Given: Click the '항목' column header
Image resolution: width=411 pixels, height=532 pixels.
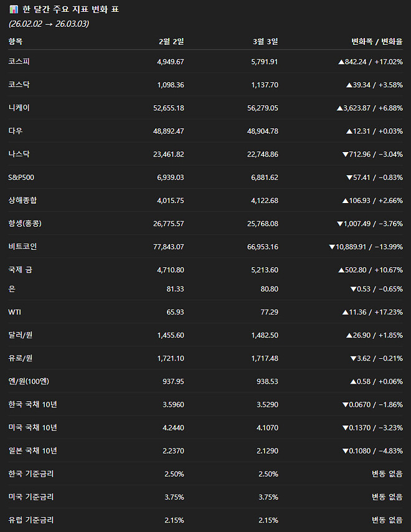Looking at the screenshot, I should click(16, 41).
